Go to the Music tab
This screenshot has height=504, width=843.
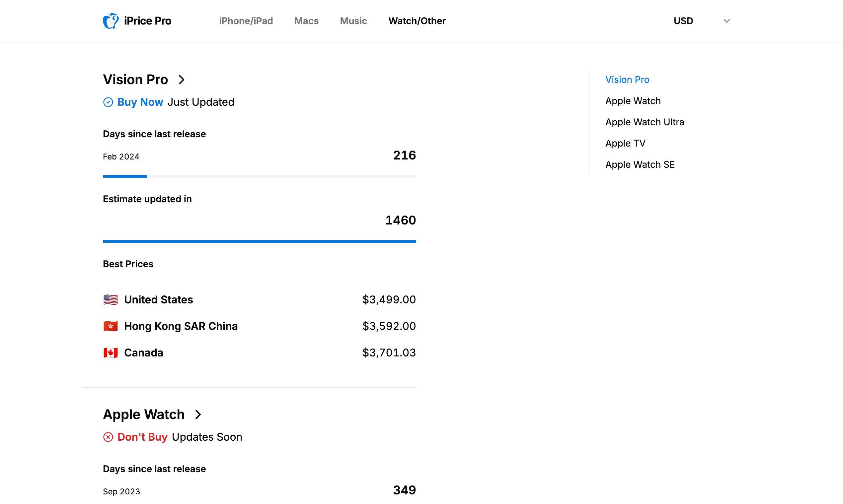(353, 21)
